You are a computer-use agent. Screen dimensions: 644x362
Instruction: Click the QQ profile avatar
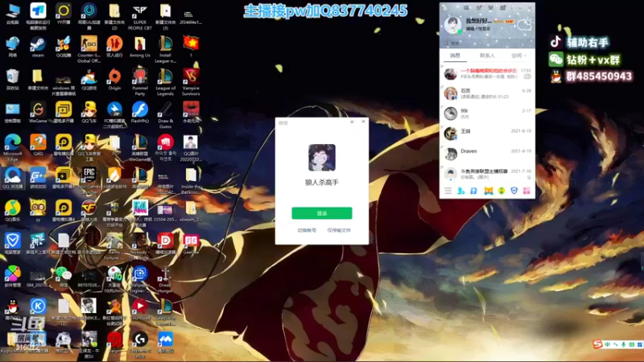click(x=452, y=25)
